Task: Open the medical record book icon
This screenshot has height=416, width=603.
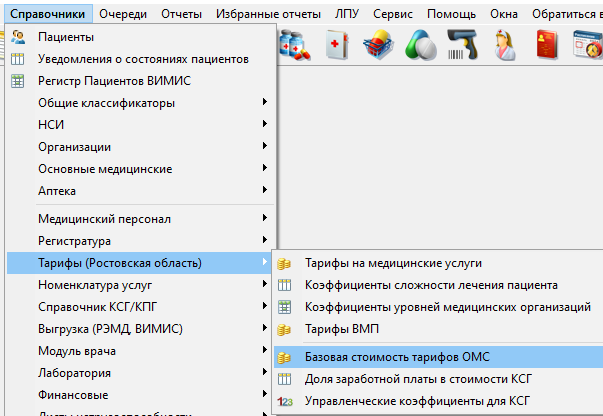Action: (335, 44)
